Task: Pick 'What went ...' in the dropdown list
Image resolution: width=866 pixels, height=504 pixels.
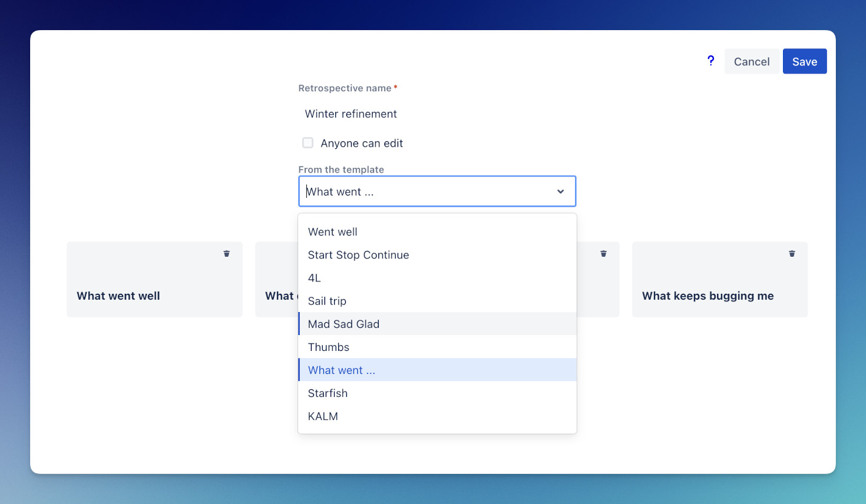Action: pyautogui.click(x=437, y=370)
